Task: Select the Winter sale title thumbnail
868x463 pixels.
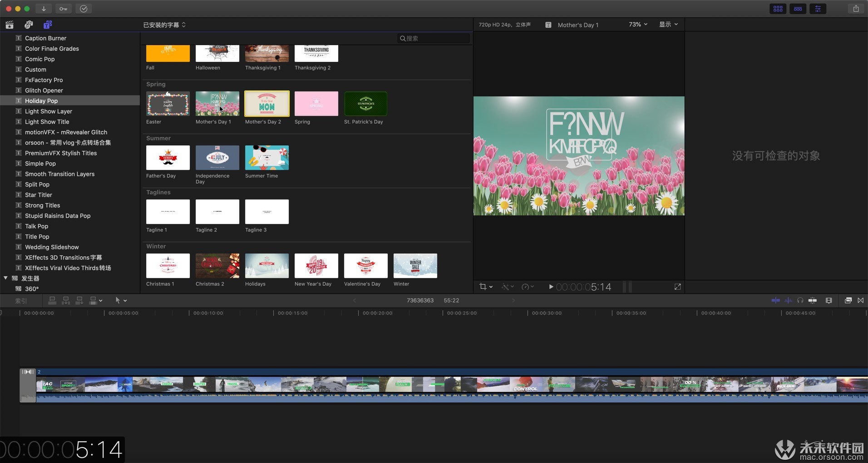Action: [x=415, y=266]
